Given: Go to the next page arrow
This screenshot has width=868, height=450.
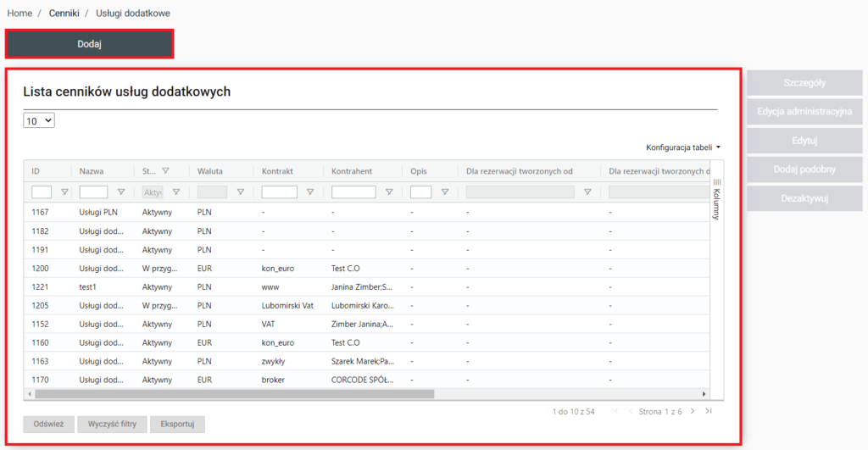Looking at the screenshot, I should (693, 411).
